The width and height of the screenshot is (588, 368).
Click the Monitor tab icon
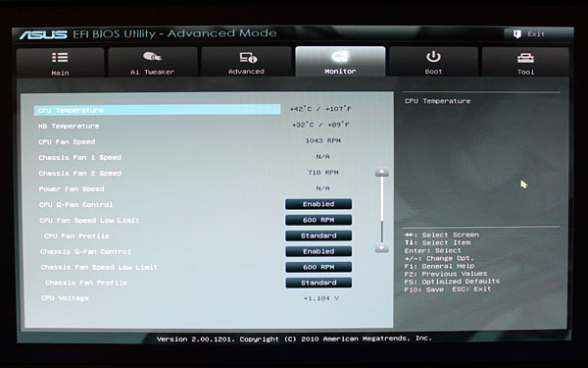point(340,57)
